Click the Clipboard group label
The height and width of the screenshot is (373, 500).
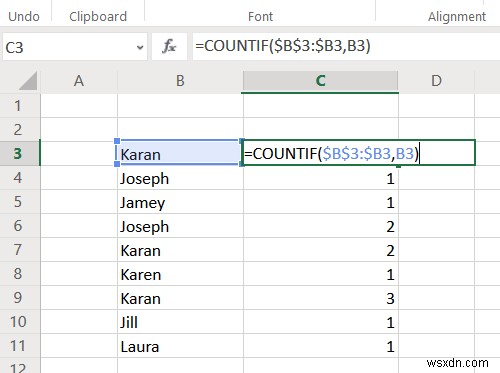click(98, 17)
